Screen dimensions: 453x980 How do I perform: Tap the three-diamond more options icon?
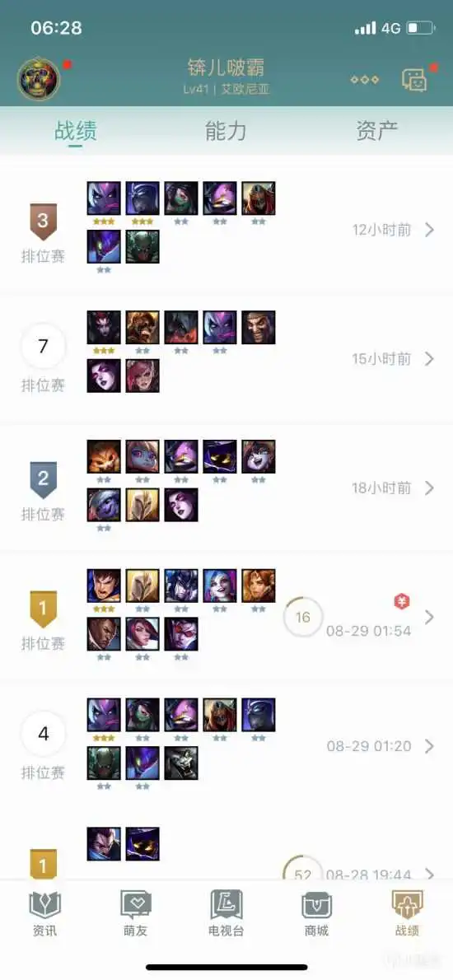364,80
